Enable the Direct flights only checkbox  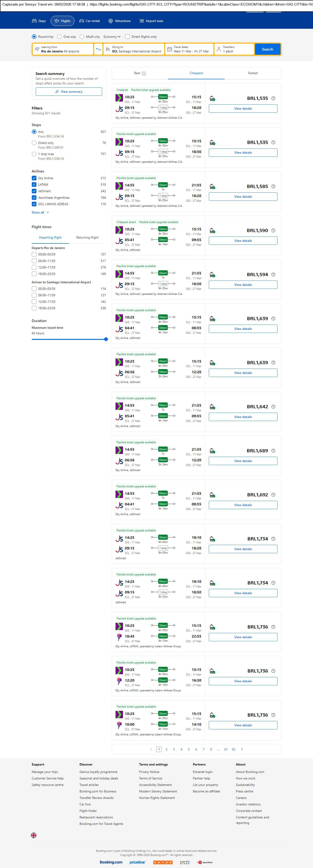(x=127, y=37)
